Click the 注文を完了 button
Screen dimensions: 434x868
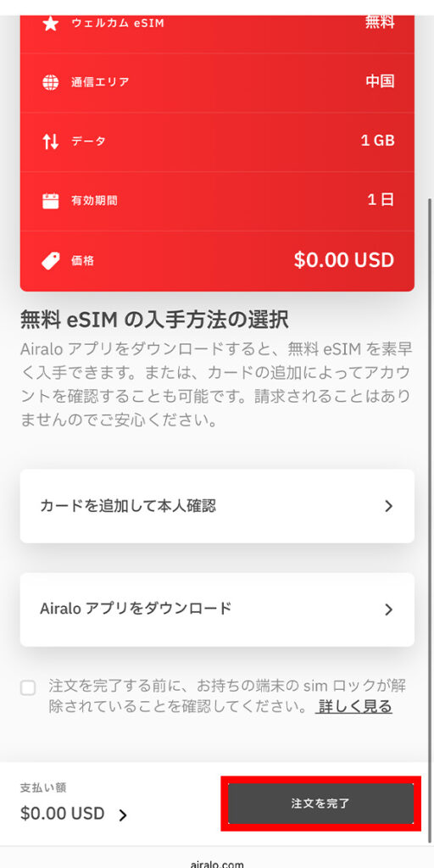coord(320,804)
